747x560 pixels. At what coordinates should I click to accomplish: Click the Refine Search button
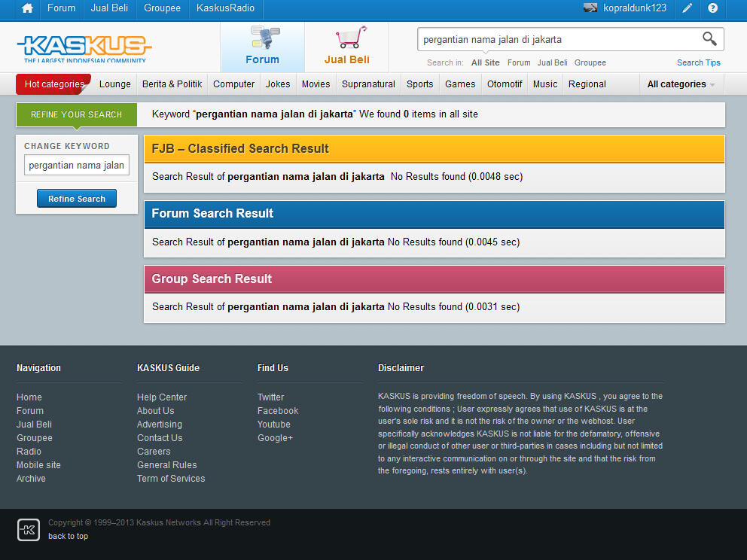(77, 199)
